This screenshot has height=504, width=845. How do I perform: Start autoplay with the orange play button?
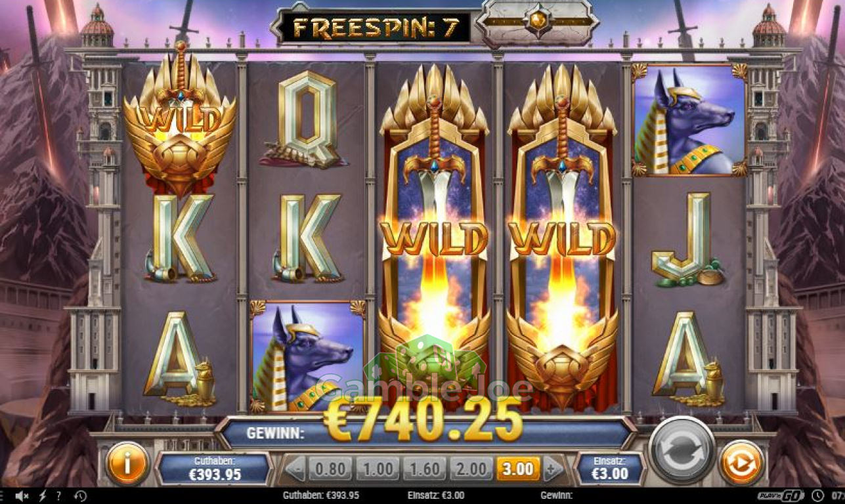coord(742,463)
